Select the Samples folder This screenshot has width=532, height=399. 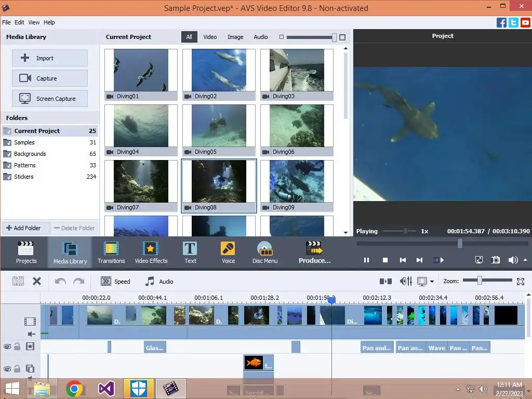(x=50, y=142)
